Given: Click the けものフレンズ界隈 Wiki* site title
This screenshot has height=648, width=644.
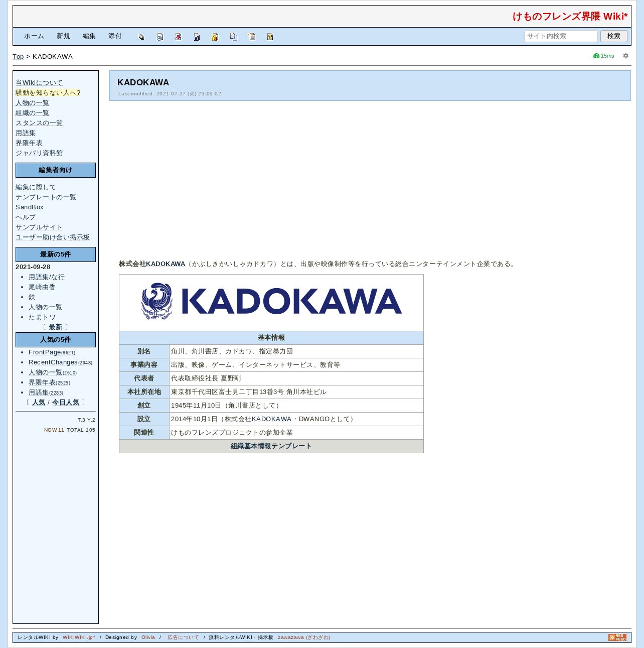Looking at the screenshot, I should point(570,17).
